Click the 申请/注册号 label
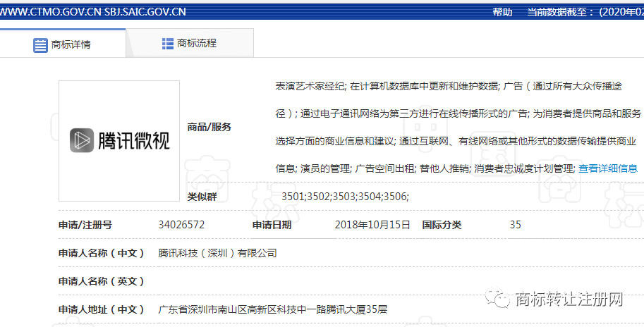The width and height of the screenshot is (644, 327). pos(85,225)
